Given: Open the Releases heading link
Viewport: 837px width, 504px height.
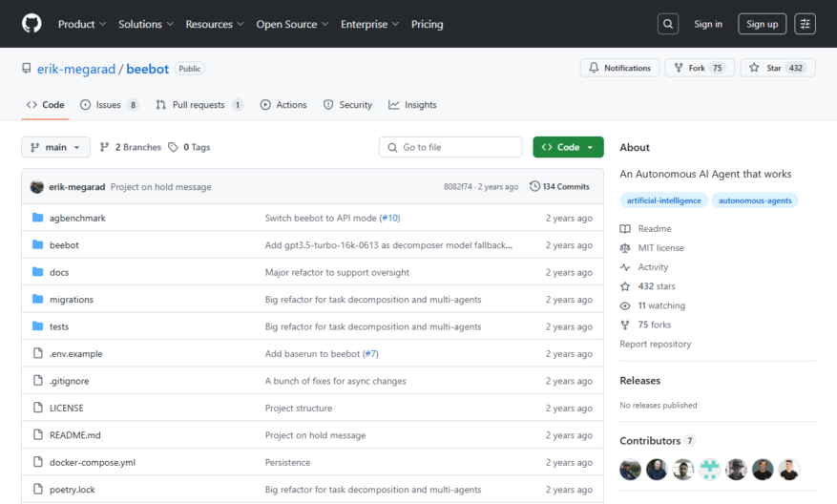Looking at the screenshot, I should tap(640, 381).
